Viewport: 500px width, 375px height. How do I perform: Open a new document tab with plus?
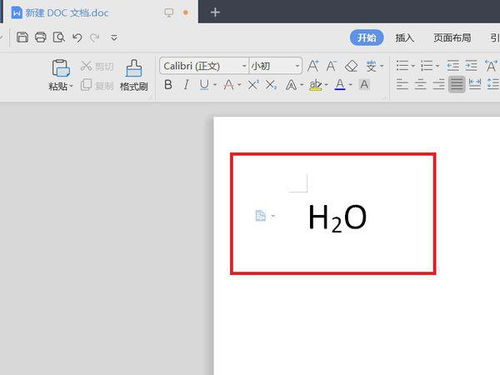pyautogui.click(x=215, y=12)
